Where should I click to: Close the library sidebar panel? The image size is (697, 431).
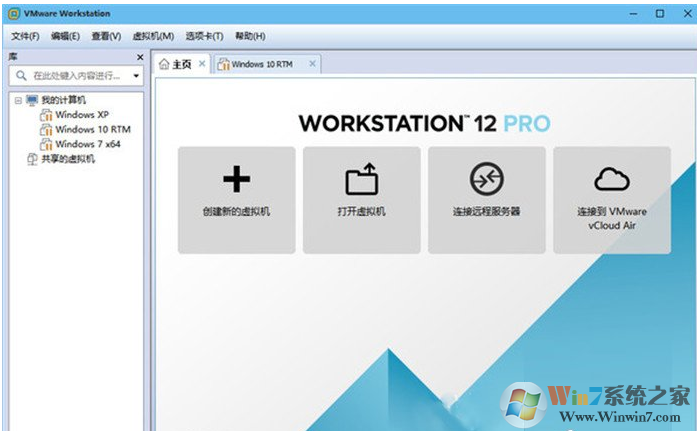(140, 57)
